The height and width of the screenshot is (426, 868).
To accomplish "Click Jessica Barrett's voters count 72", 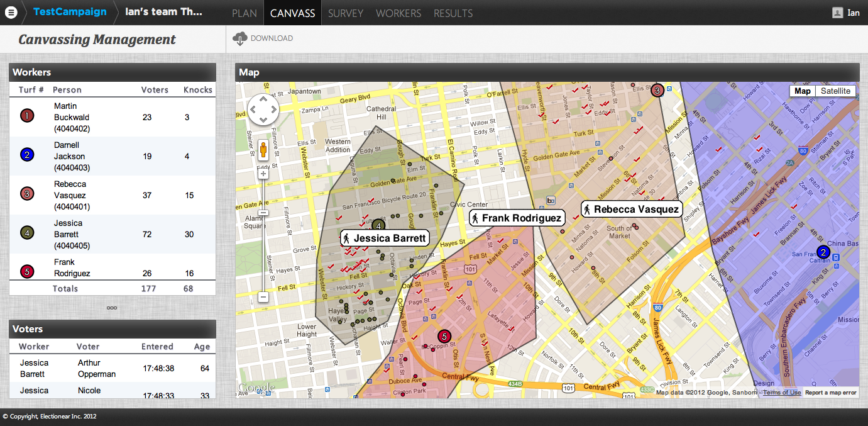I will tap(147, 234).
